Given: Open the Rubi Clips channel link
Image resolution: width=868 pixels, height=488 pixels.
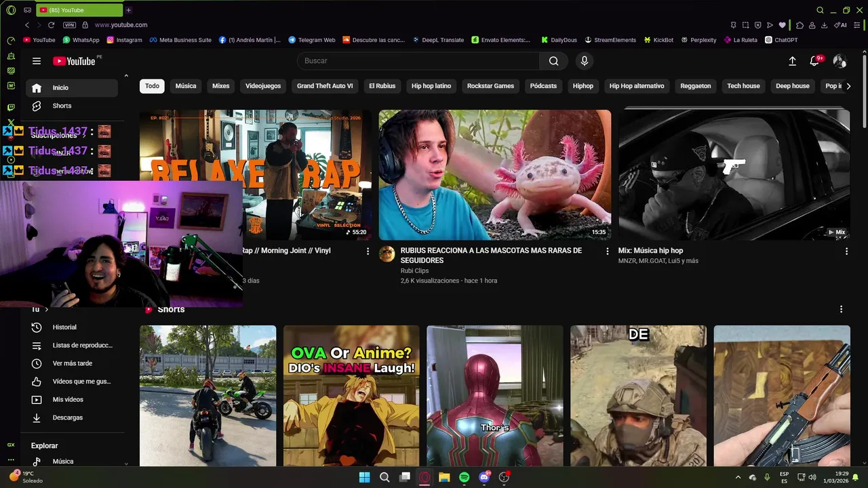Looking at the screenshot, I should click(x=414, y=270).
